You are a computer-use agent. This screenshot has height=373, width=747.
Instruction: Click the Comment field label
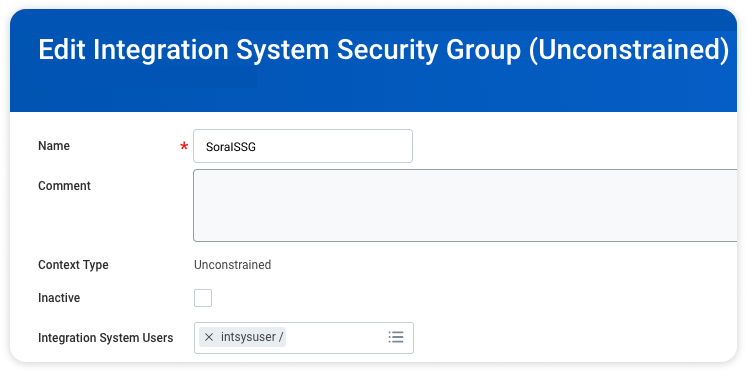coord(64,186)
